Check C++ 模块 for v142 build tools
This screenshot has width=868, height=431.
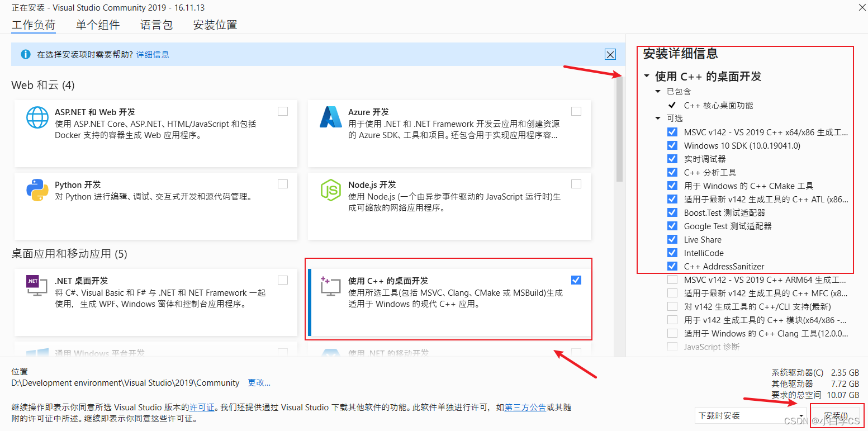(672, 320)
